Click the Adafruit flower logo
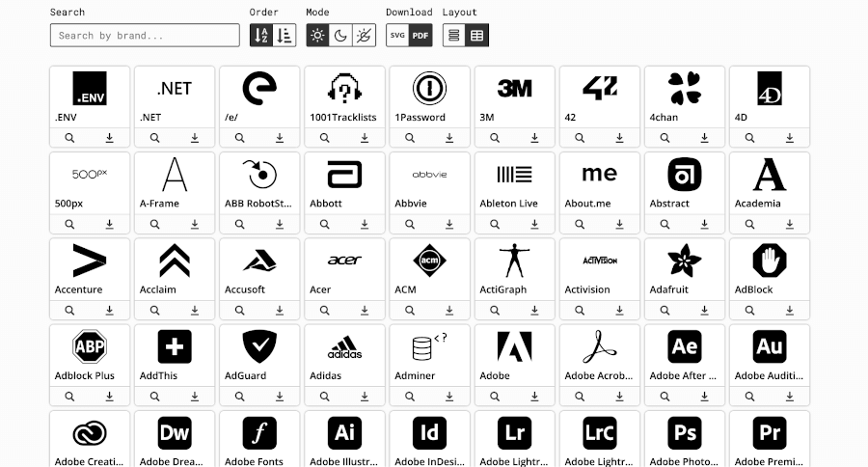 click(x=685, y=261)
